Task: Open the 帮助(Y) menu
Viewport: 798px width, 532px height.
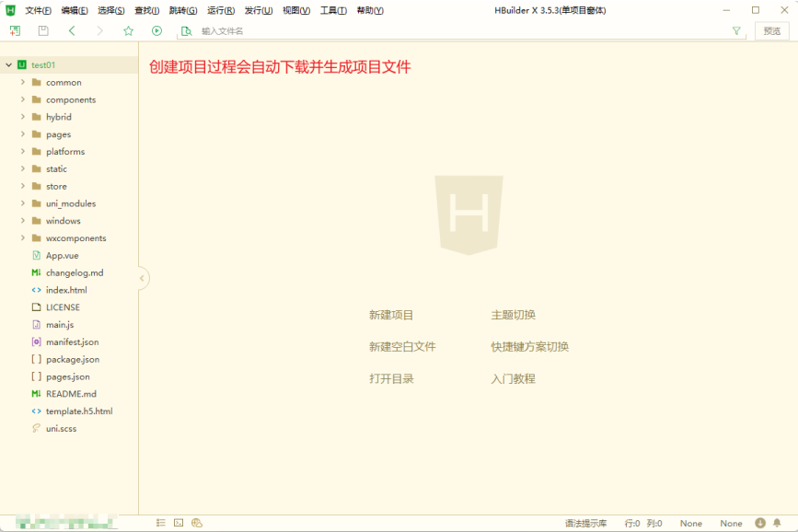Action: pyautogui.click(x=370, y=10)
